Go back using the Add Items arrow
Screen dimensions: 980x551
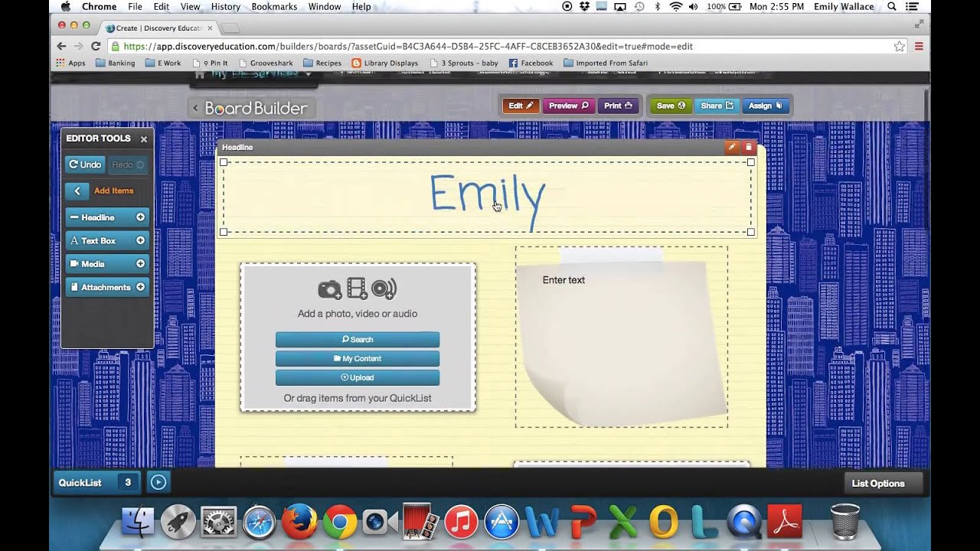77,191
